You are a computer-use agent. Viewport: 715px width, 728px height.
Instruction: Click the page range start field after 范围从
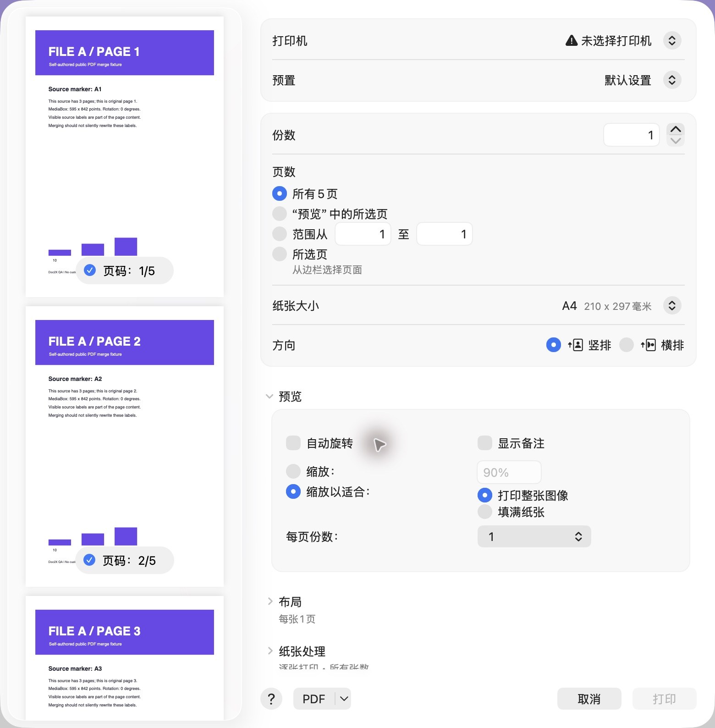coord(363,234)
